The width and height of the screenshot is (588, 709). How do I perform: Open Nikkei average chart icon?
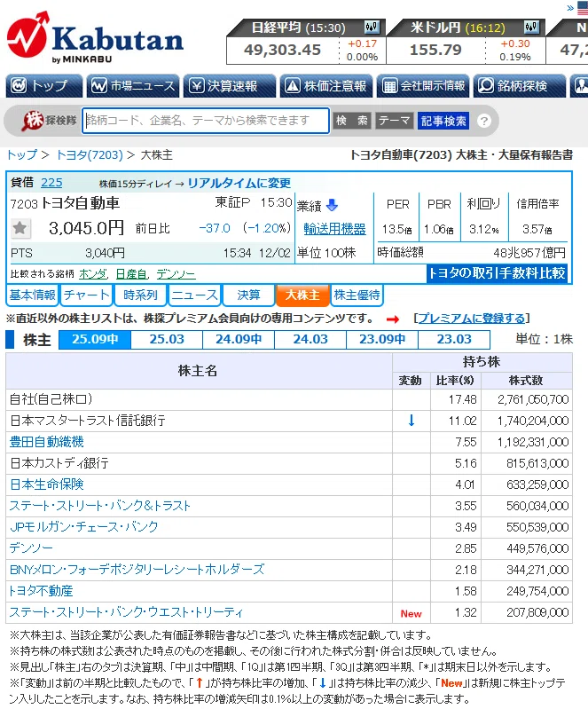pos(372,28)
